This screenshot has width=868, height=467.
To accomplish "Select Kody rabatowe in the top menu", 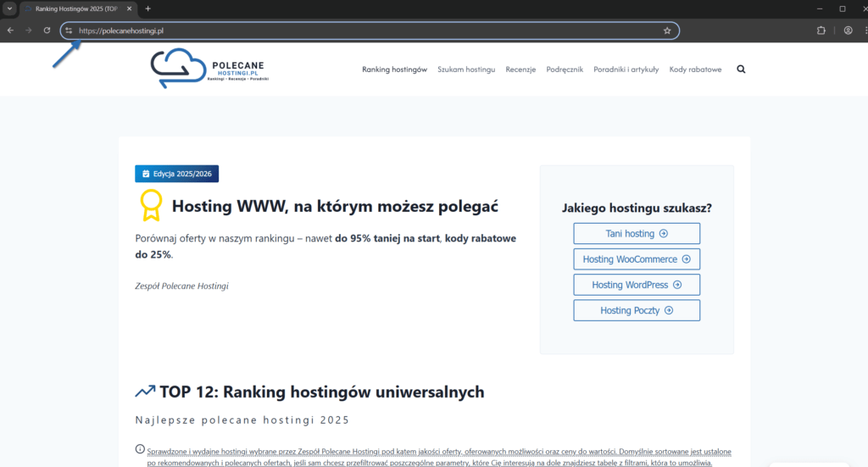I will pyautogui.click(x=695, y=69).
